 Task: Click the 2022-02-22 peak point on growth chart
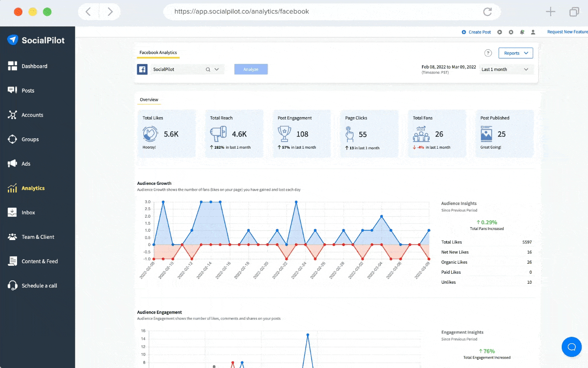point(296,202)
